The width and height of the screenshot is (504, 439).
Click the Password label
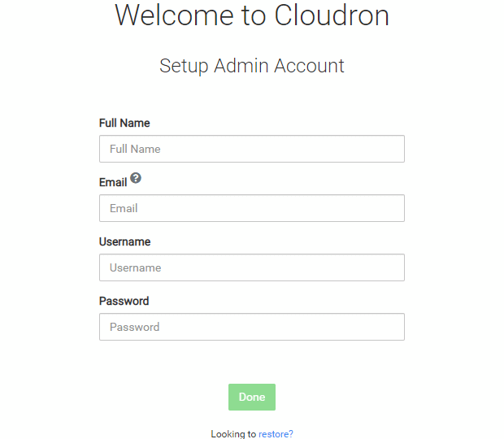coord(124,301)
